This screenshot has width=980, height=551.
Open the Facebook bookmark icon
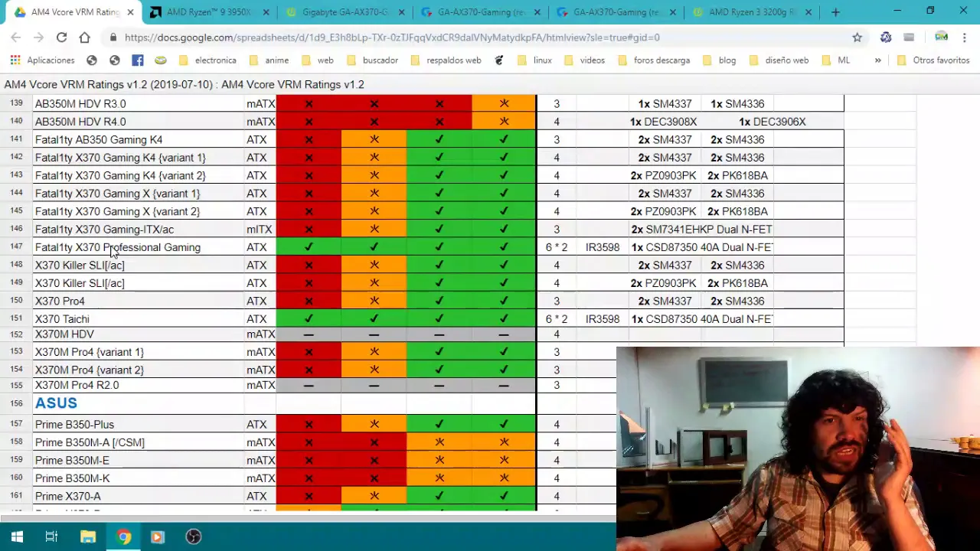click(137, 60)
